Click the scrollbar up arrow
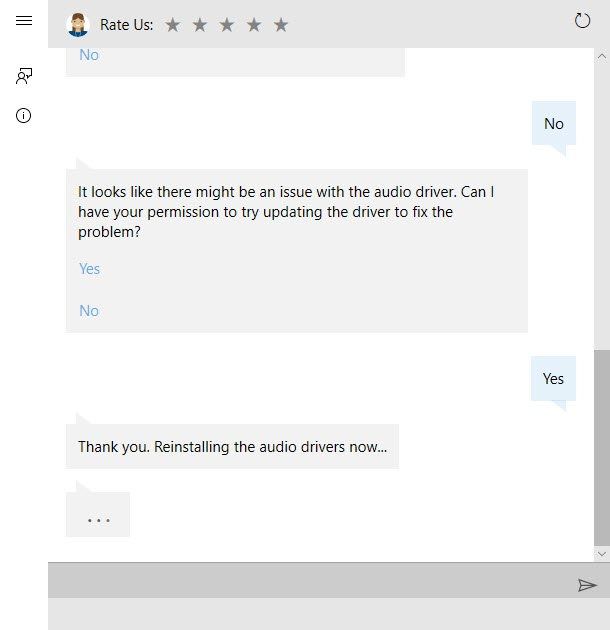Screen dimensions: 610x630 pos(602,56)
